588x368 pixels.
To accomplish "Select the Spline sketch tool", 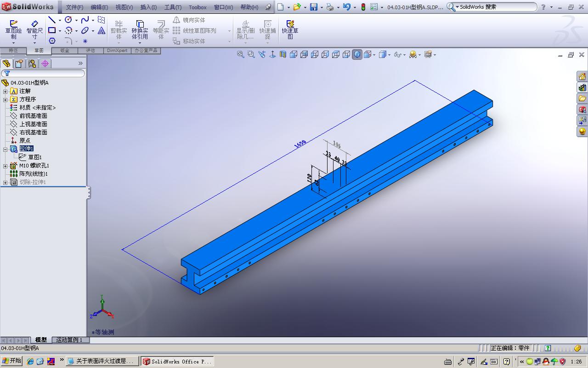I will tap(85, 20).
